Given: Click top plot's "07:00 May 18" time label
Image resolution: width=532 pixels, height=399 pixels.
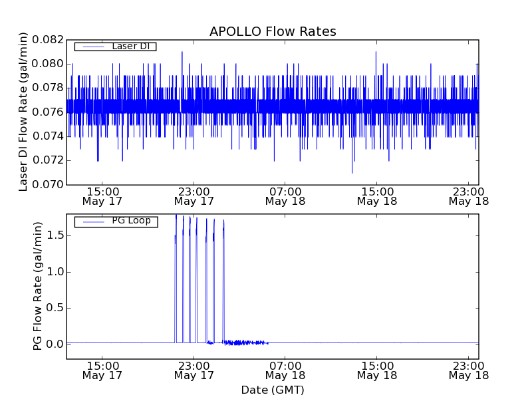Looking at the screenshot, I should coord(285,196).
